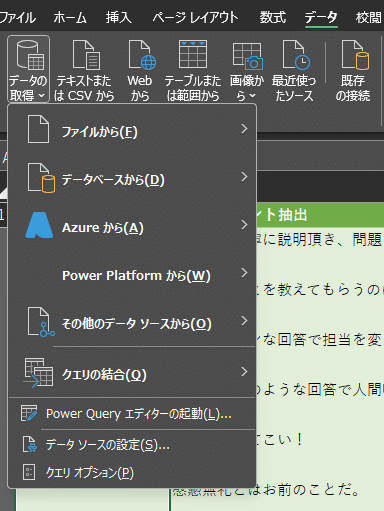The image size is (384, 511).
Task: Switch to the 校閲 tab
Action: click(369, 17)
